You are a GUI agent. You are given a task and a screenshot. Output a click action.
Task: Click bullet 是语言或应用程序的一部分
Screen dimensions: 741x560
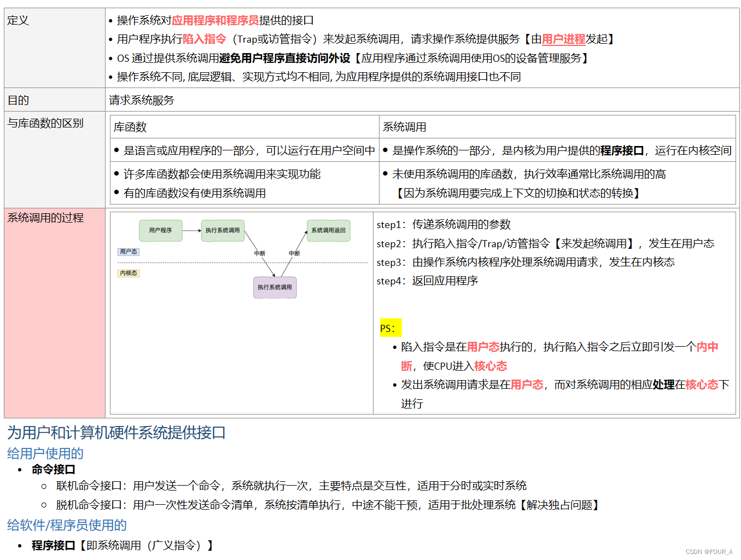point(244,150)
